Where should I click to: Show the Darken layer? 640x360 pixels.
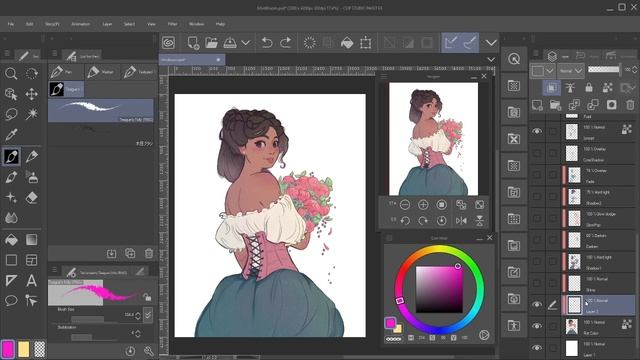pyautogui.click(x=537, y=240)
